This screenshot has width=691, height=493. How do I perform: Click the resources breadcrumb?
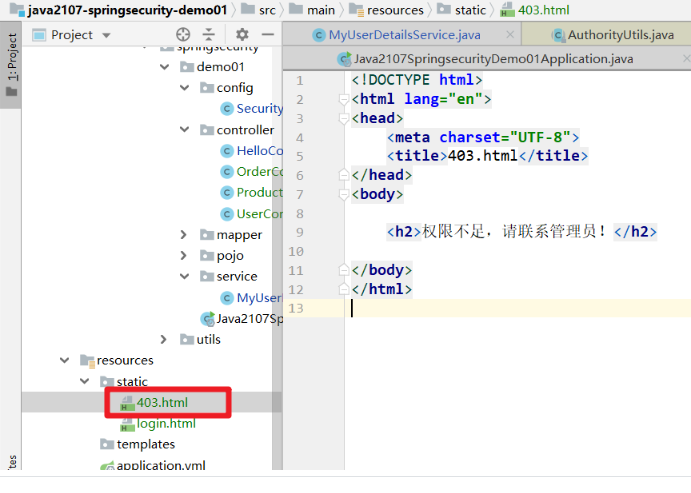pos(395,10)
